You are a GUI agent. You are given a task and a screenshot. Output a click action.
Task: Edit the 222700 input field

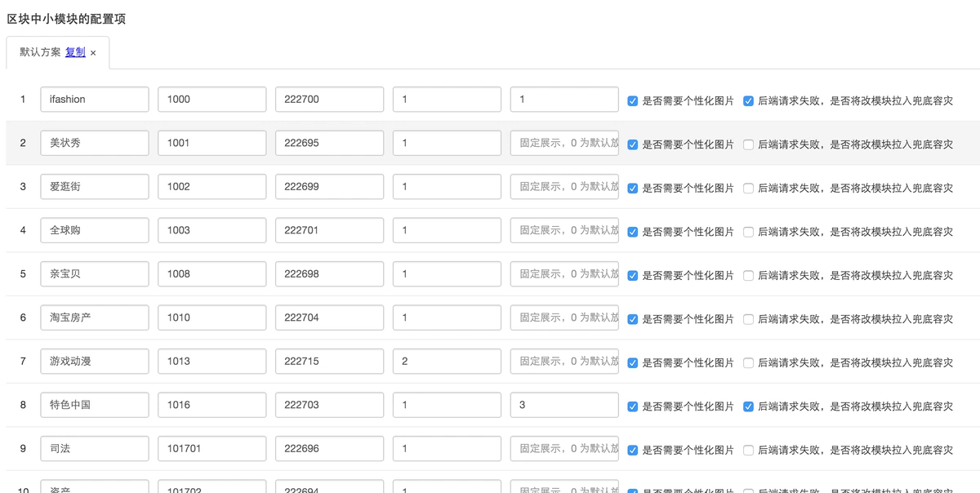[330, 100]
